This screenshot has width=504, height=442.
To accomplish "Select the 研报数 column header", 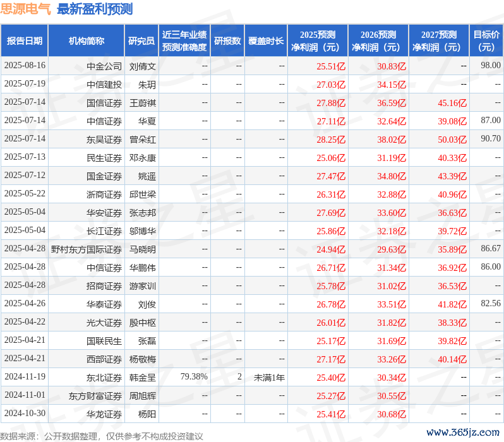I will tap(227, 41).
